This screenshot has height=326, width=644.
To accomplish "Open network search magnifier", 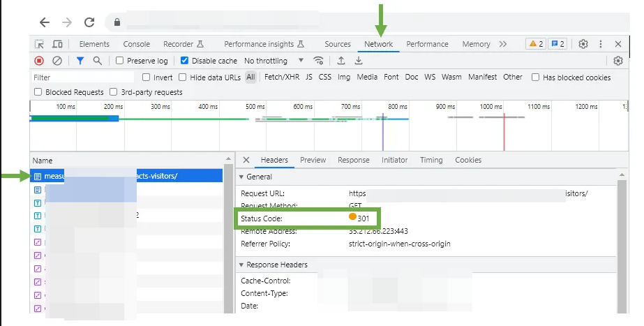I will (98, 61).
